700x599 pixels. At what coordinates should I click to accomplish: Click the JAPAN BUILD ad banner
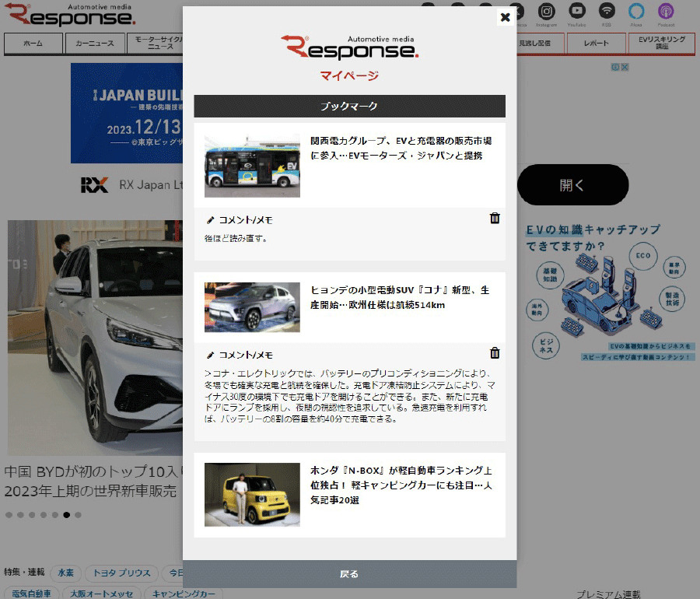tap(127, 113)
